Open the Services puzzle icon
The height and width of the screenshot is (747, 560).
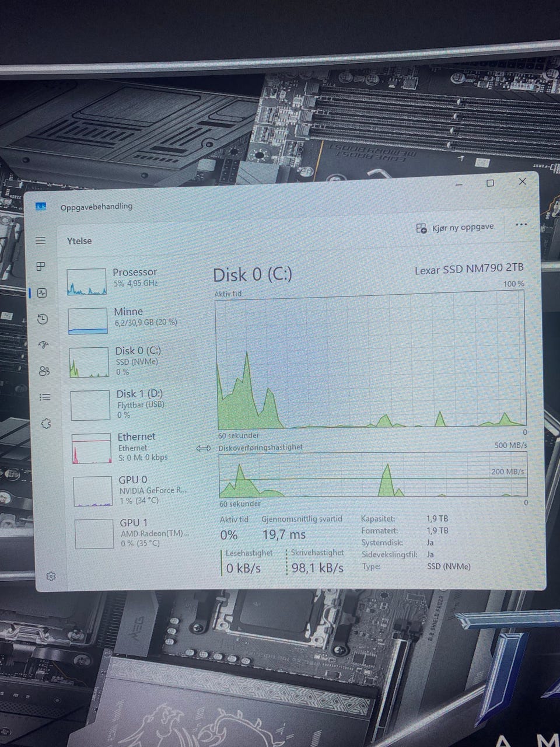(46, 424)
